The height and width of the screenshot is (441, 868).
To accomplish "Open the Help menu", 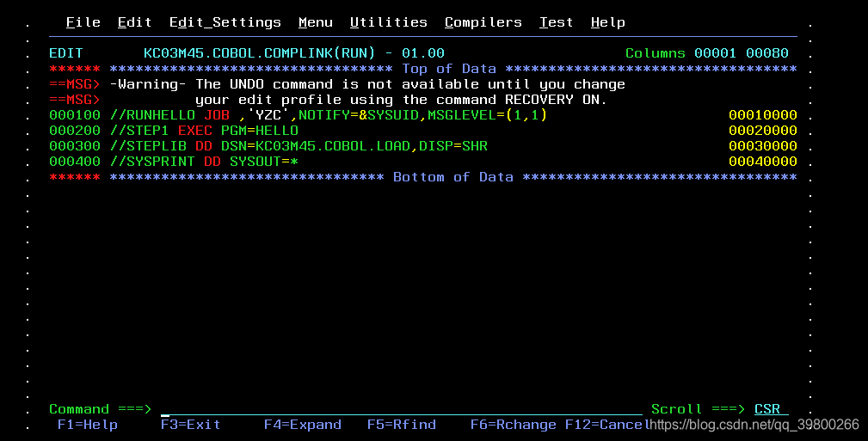I will (x=608, y=22).
